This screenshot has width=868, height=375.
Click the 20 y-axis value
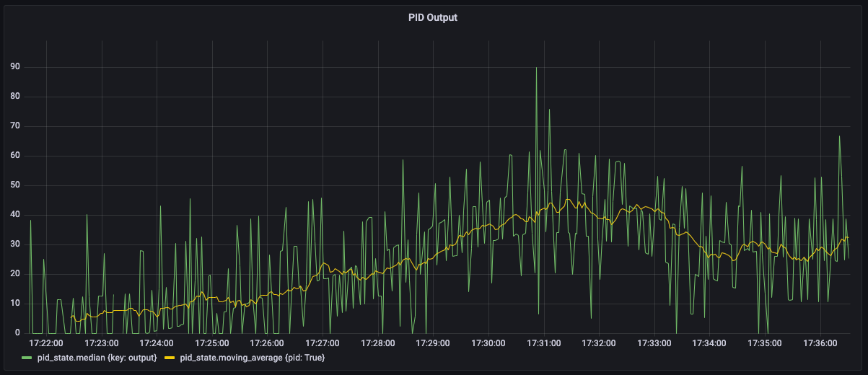click(14, 274)
